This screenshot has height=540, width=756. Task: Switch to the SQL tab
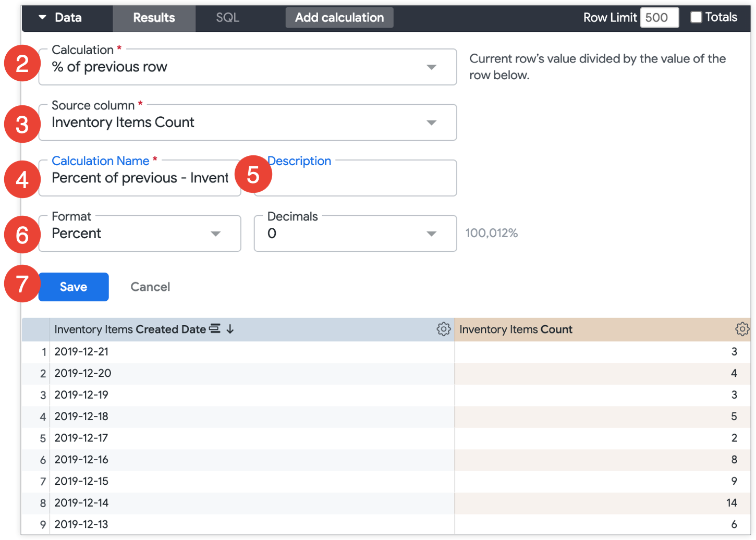pos(228,18)
